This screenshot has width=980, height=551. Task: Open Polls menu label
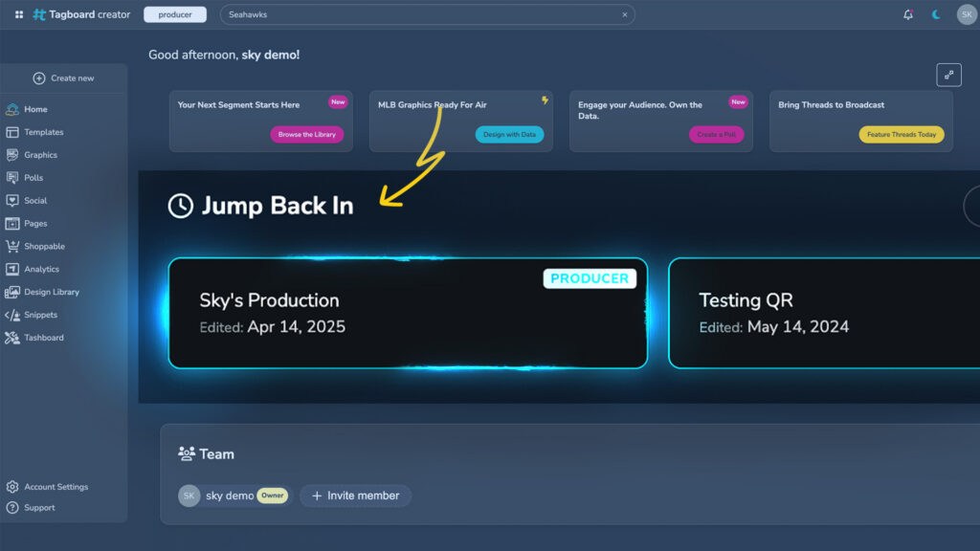tap(33, 178)
